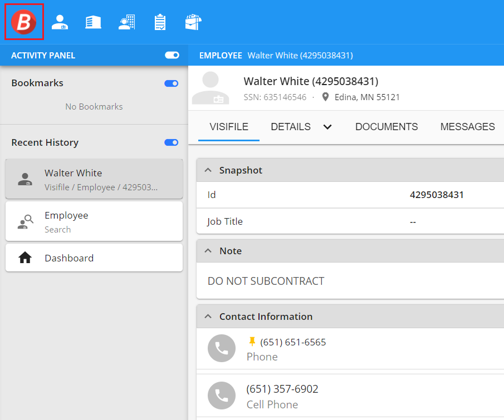Collapse the Snapshot section

coord(208,170)
